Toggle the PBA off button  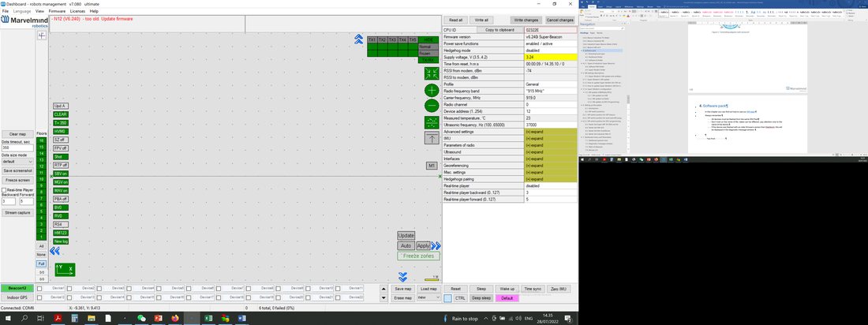60,199
